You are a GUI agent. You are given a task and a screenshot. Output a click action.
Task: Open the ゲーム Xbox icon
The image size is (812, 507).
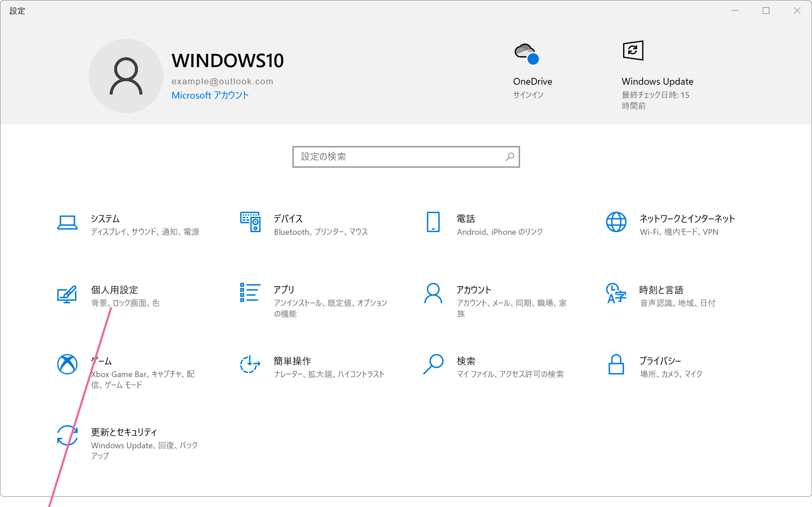67,364
